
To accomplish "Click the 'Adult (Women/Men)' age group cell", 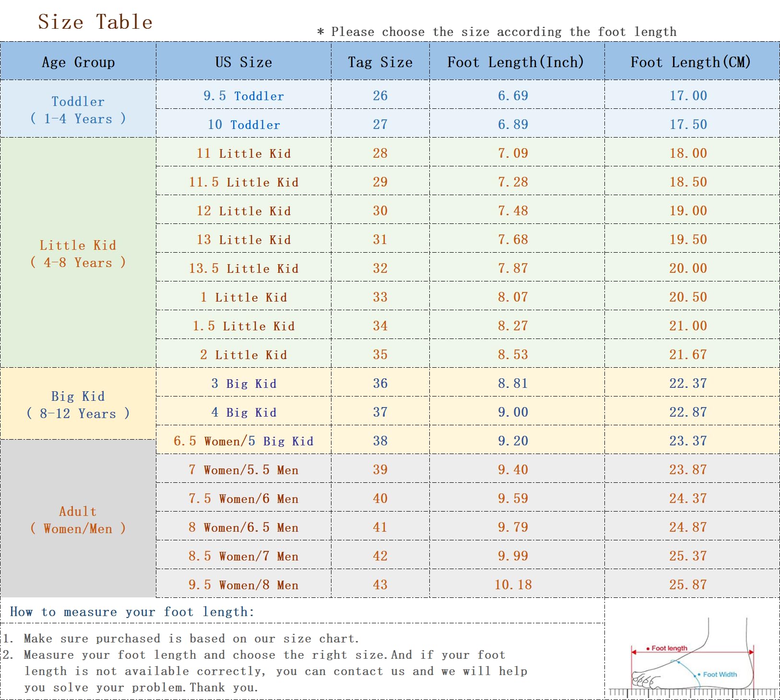I will click(x=78, y=520).
